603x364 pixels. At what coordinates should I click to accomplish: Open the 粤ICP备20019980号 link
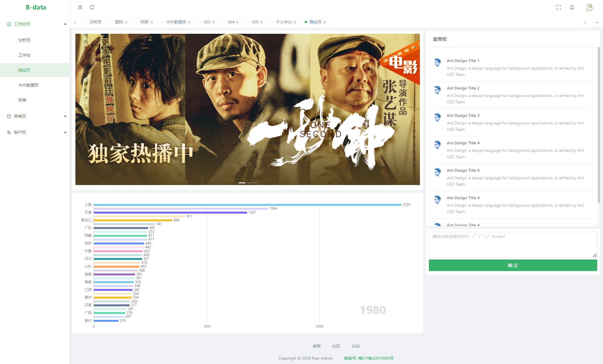coord(369,358)
